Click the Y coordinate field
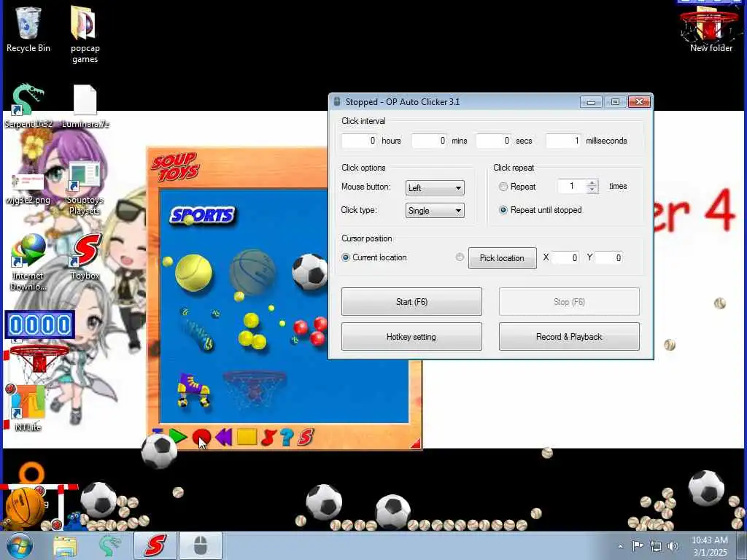 (x=609, y=257)
